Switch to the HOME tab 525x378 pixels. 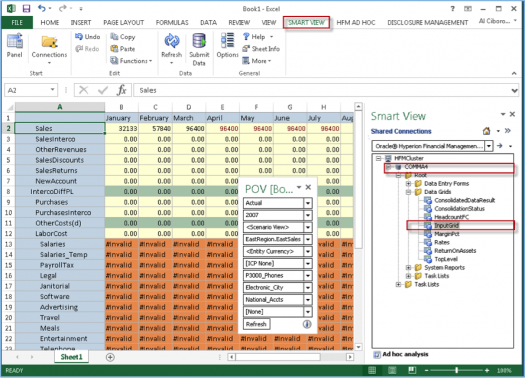point(50,22)
